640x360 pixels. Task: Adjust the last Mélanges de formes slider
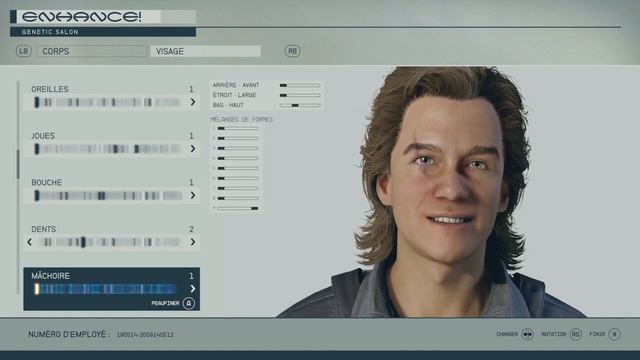238,208
